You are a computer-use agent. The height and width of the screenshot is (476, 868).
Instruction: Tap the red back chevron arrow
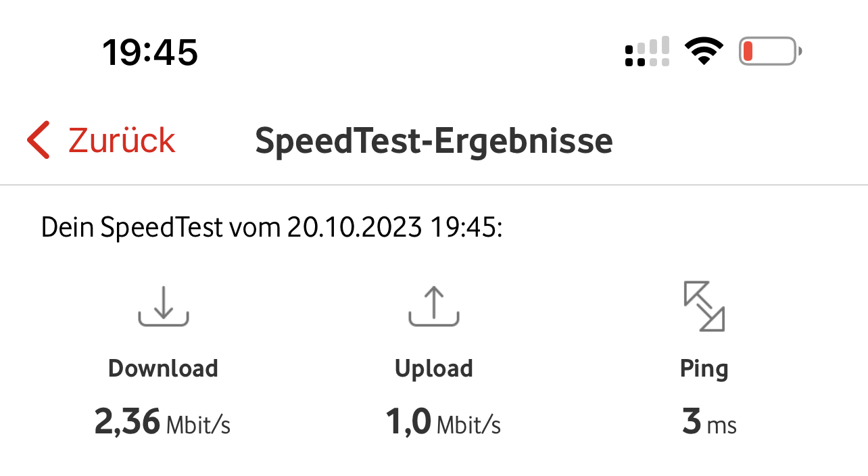pyautogui.click(x=39, y=140)
